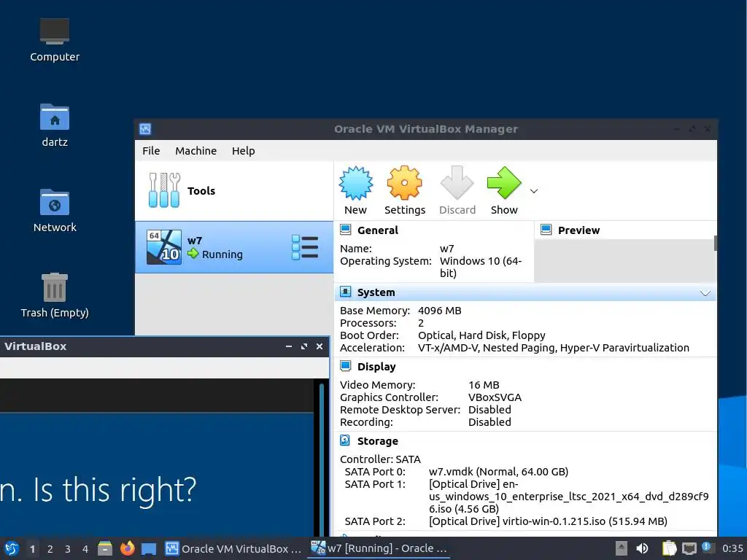Open the w7 machine tools list icon
The height and width of the screenshot is (560, 747).
(305, 247)
